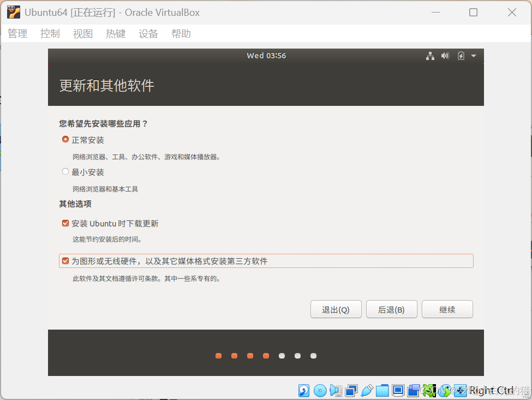The height and width of the screenshot is (400, 532).
Task: Click the VirtualBox keyboard capture arrow icon
Action: coord(461,391)
